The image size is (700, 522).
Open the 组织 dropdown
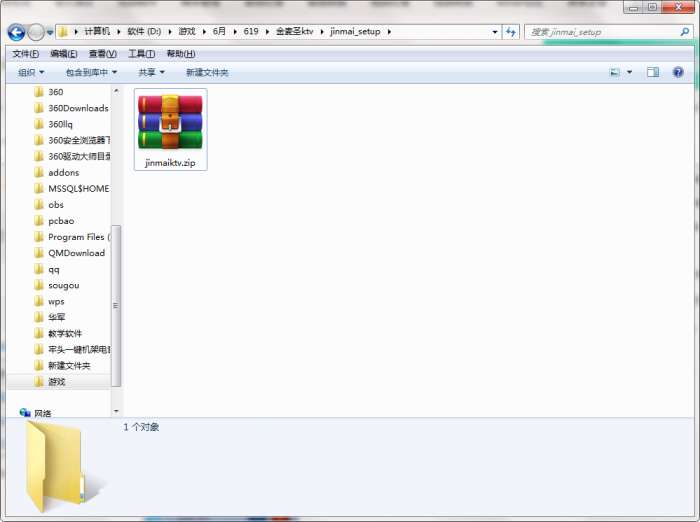tap(31, 72)
